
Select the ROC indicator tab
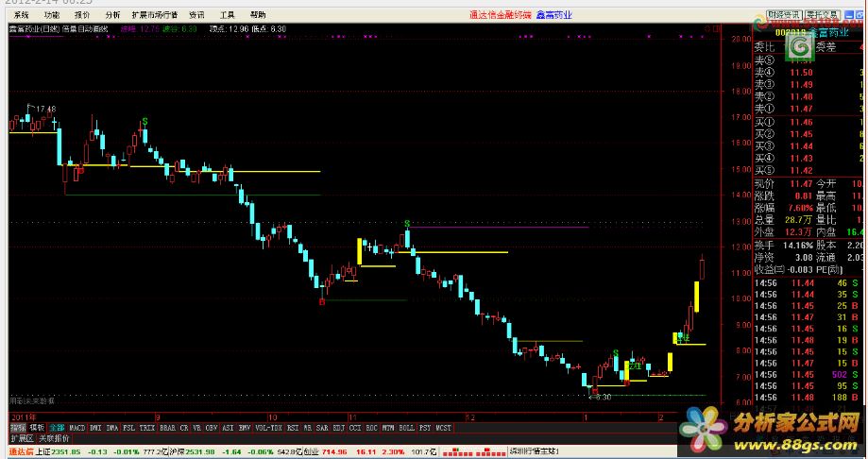pos(372,428)
